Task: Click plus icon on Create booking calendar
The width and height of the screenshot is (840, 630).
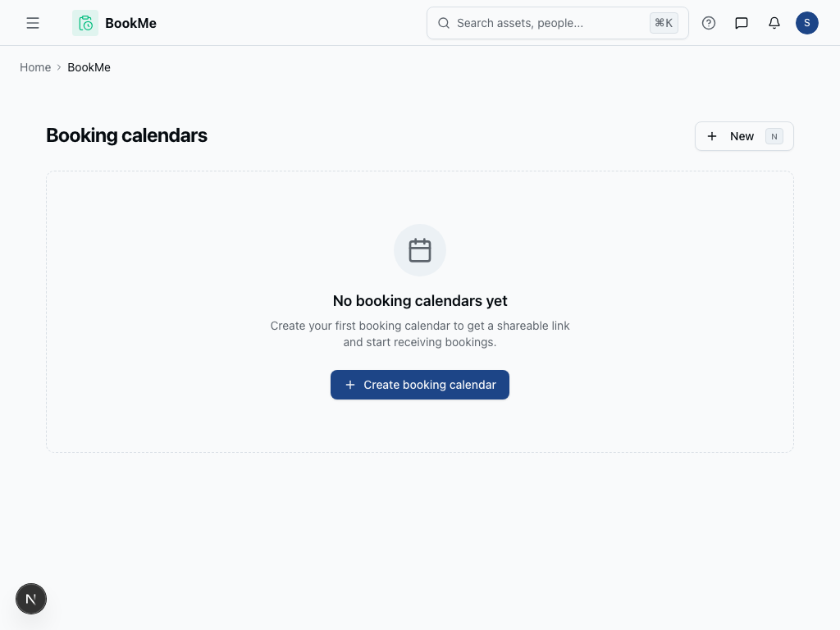Action: 350,385
